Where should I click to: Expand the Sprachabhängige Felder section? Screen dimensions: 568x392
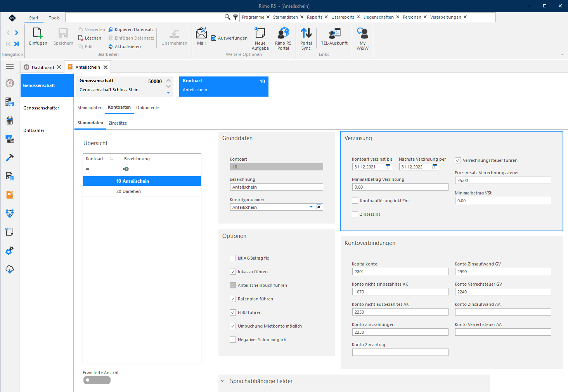coord(223,381)
